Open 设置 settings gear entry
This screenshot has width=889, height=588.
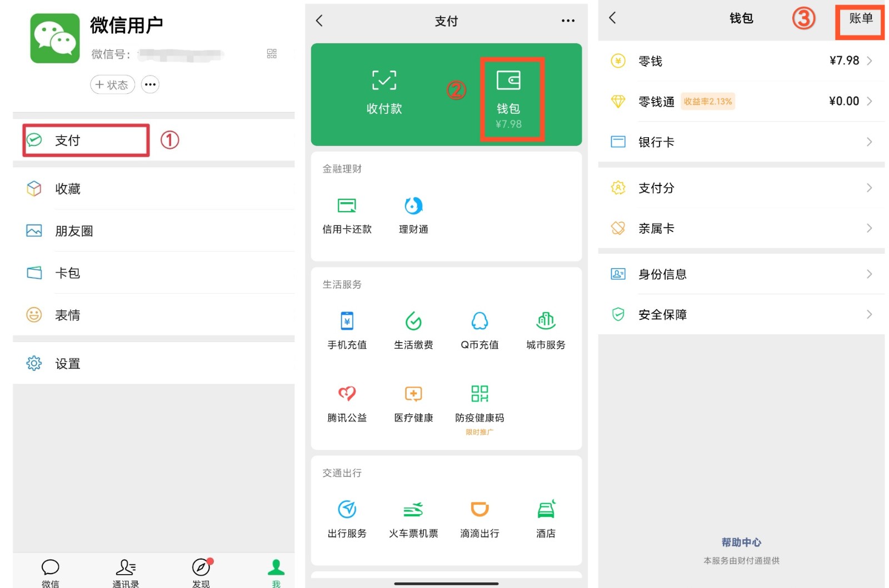[x=154, y=364]
